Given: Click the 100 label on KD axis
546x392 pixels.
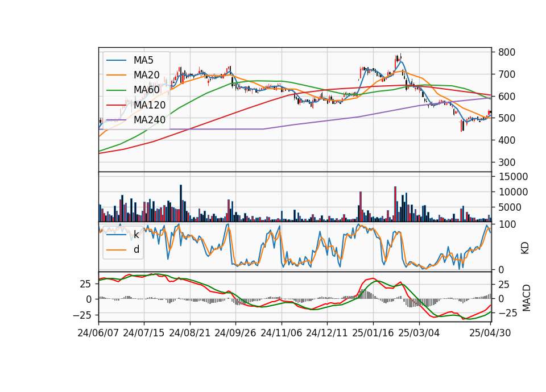Looking at the screenshot, I should click(507, 224).
